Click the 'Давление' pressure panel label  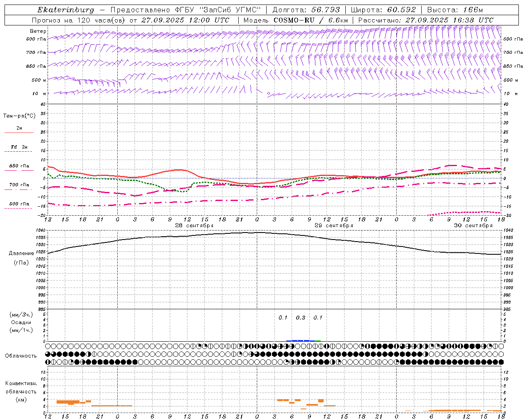(21, 253)
